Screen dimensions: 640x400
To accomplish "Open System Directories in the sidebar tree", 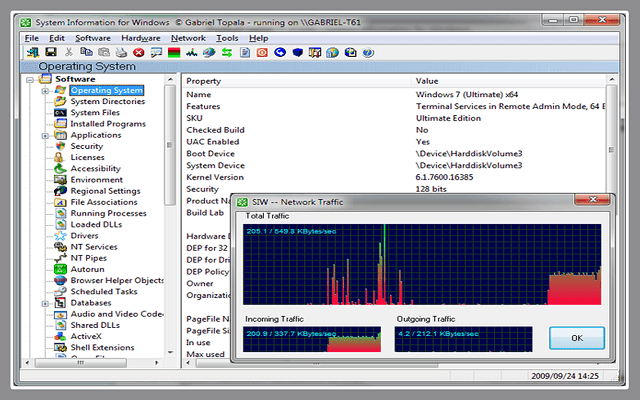I will [107, 101].
